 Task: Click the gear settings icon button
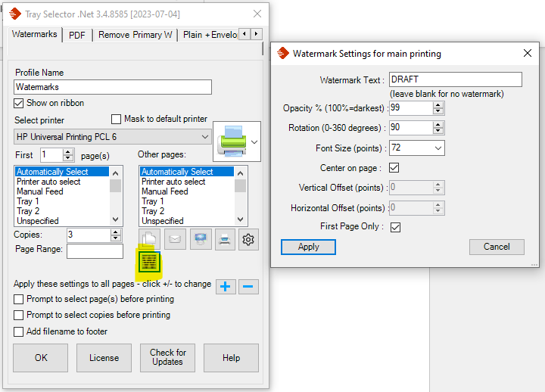[248, 240]
